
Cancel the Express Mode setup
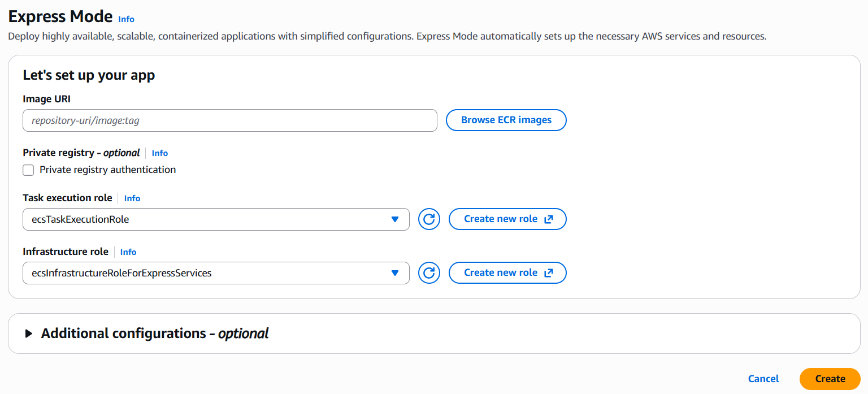click(x=763, y=379)
